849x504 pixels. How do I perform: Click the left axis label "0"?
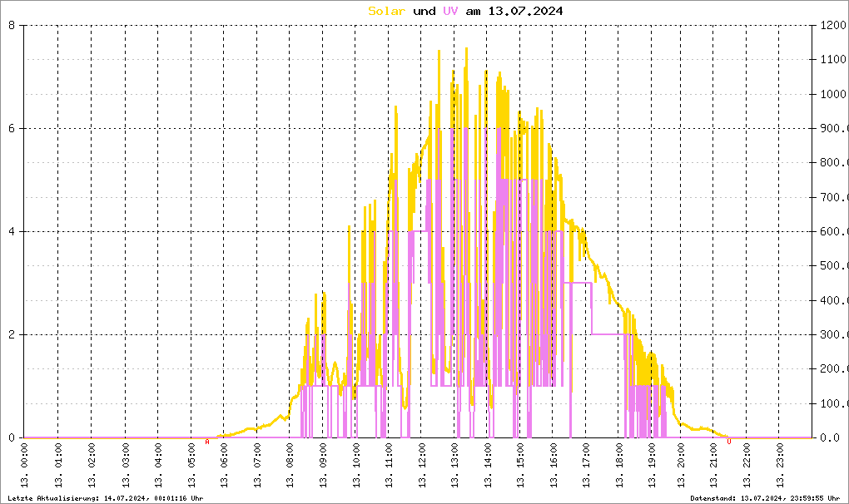[12, 437]
